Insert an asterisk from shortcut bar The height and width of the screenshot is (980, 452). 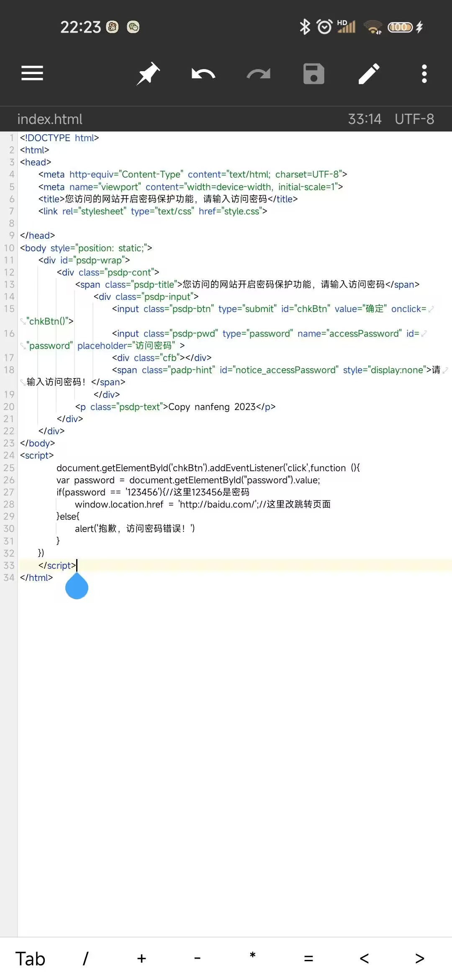(253, 956)
